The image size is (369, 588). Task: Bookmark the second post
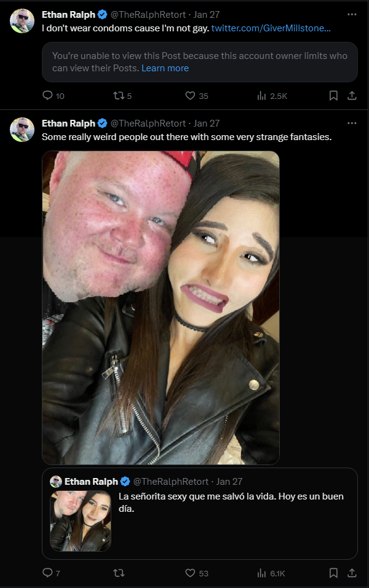[333, 573]
